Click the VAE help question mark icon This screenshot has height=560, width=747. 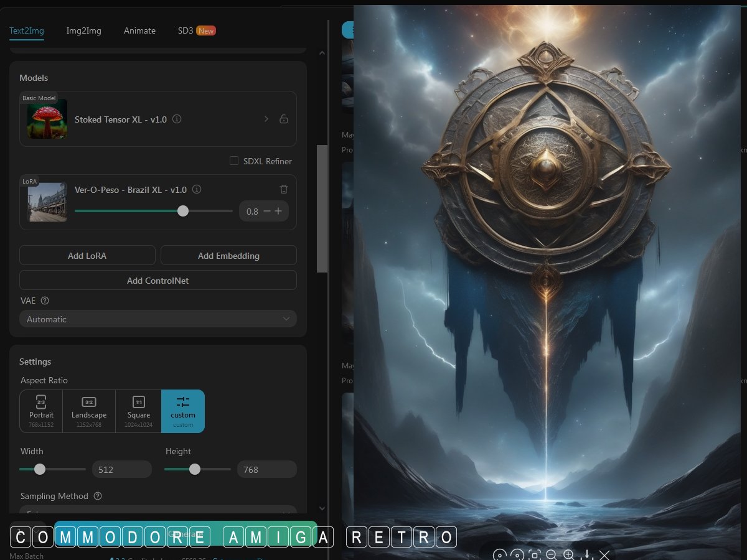click(x=45, y=301)
